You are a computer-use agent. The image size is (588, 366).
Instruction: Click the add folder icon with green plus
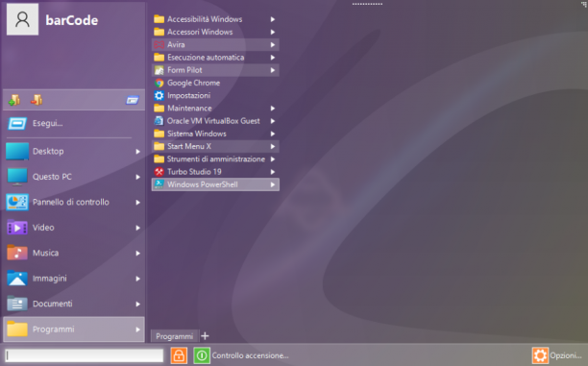(14, 100)
